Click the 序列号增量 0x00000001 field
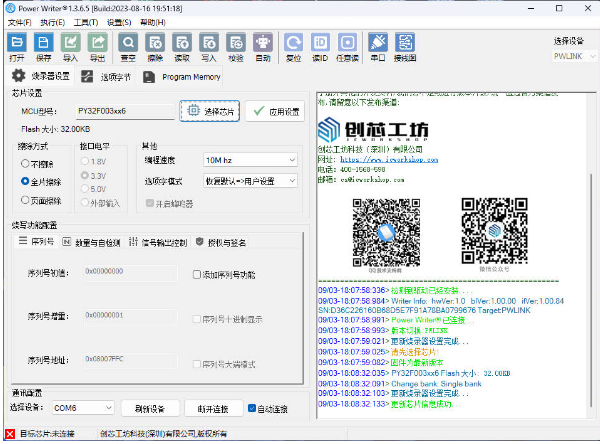600x444 pixels. pyautogui.click(x=130, y=315)
